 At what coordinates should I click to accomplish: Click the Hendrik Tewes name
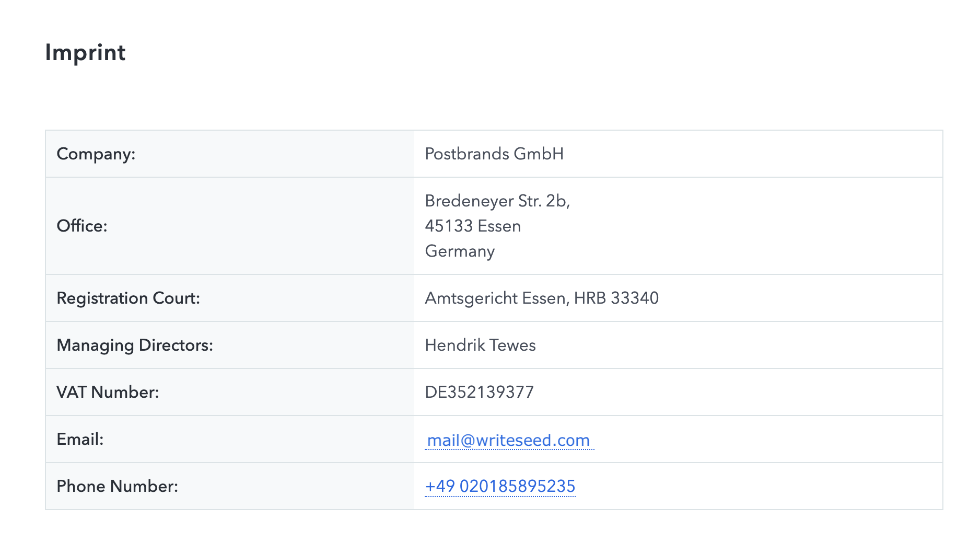[x=480, y=345]
